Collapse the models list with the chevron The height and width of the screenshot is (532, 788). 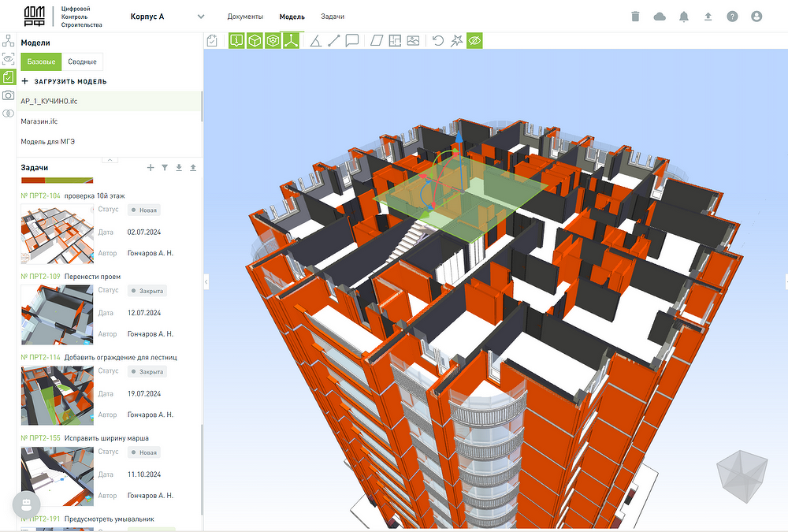(110, 159)
